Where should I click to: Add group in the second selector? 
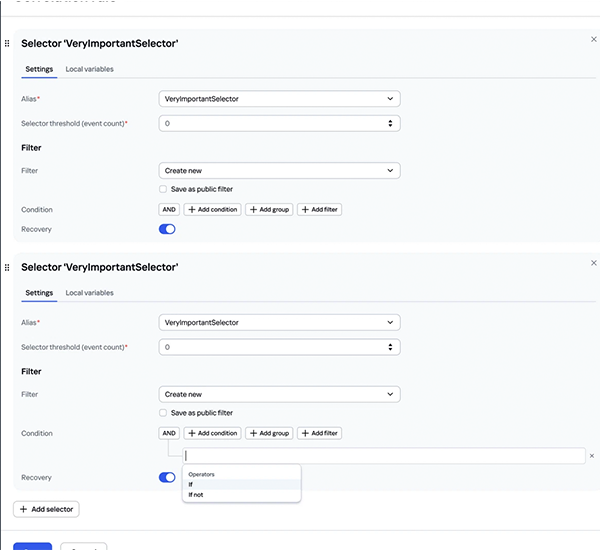[269, 433]
